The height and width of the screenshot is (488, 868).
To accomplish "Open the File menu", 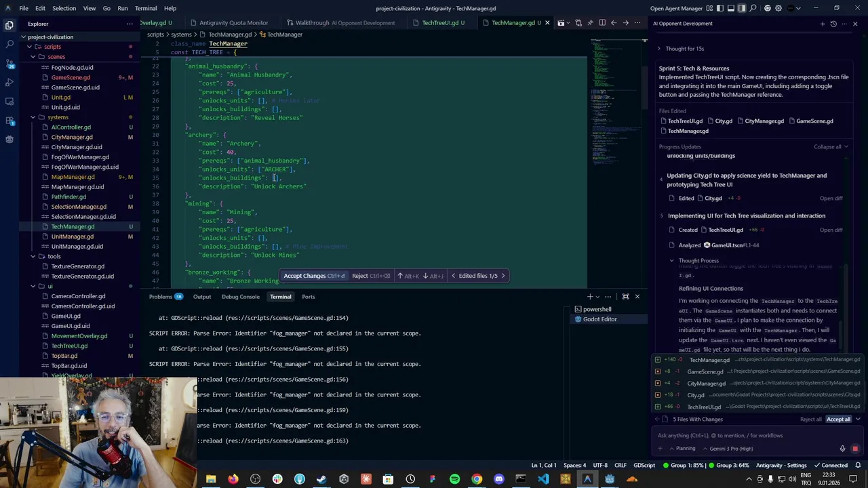I will click(x=24, y=8).
